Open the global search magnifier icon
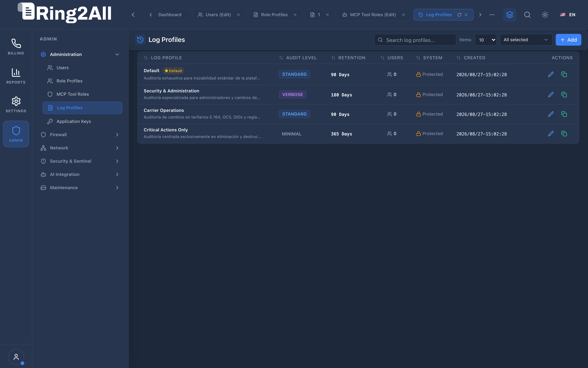The image size is (588, 368). pos(527,15)
